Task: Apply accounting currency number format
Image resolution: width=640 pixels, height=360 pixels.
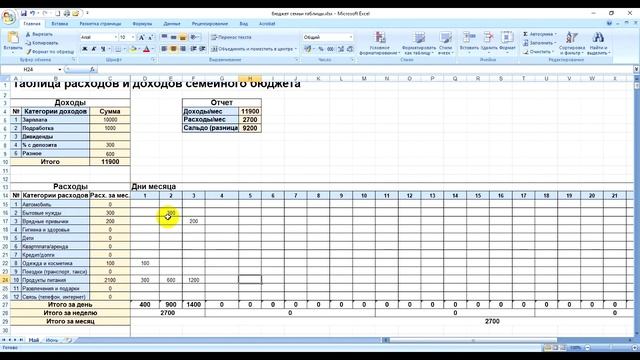Action: (x=308, y=49)
